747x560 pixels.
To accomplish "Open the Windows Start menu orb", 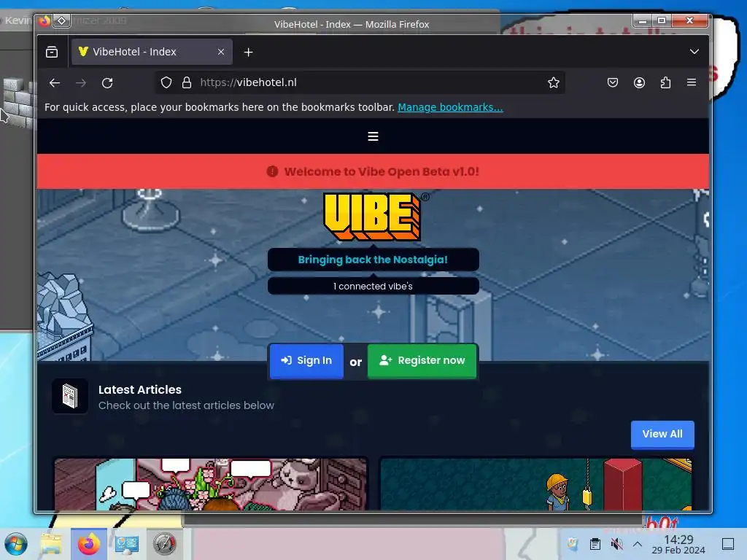I will pos(16,544).
